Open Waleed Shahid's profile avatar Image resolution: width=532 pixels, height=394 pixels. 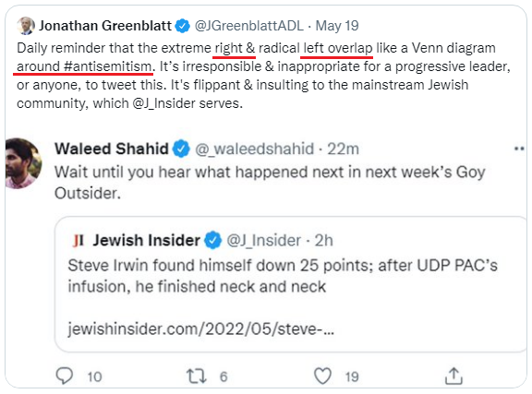tap(23, 163)
